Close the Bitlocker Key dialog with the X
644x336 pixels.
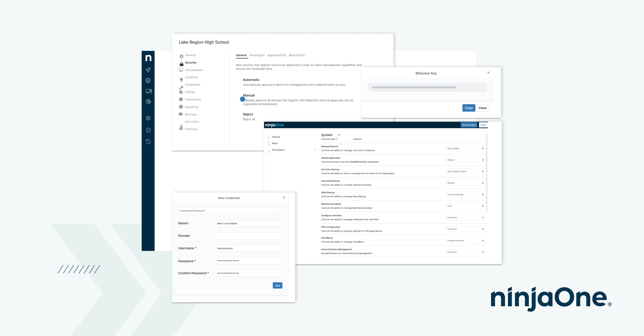pyautogui.click(x=488, y=73)
